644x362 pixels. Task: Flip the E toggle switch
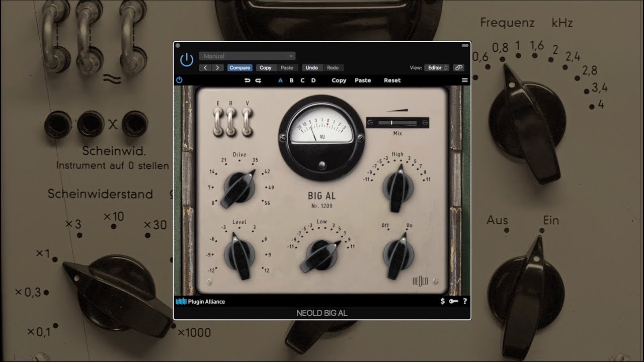pyautogui.click(x=218, y=122)
